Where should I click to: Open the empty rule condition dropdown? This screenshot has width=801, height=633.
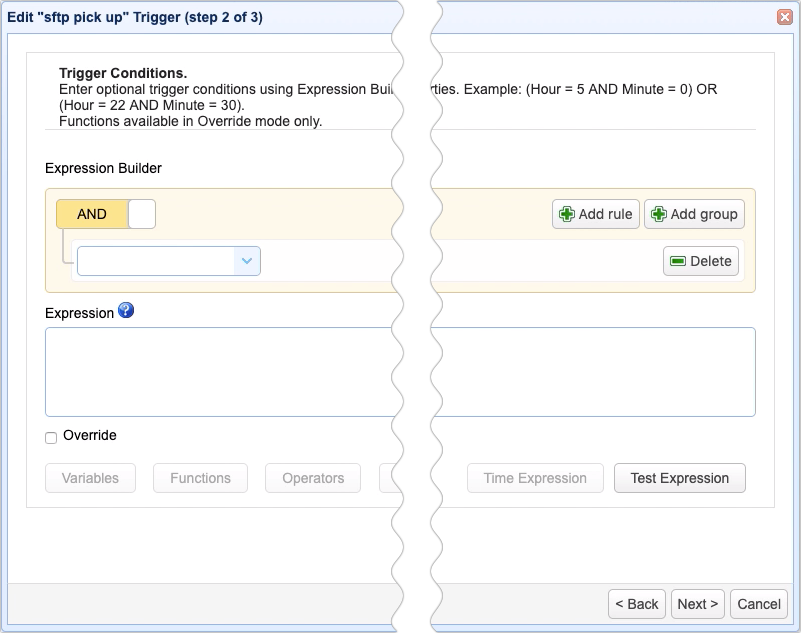pos(160,260)
